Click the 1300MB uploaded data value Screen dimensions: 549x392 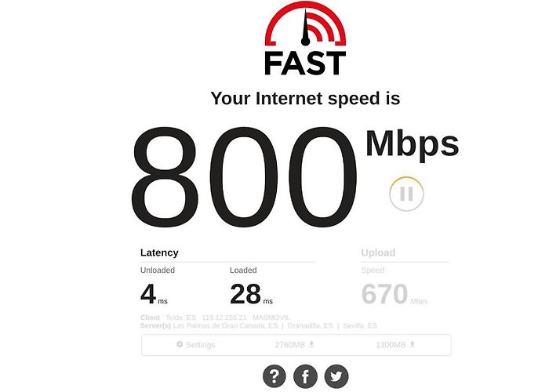[x=391, y=345]
